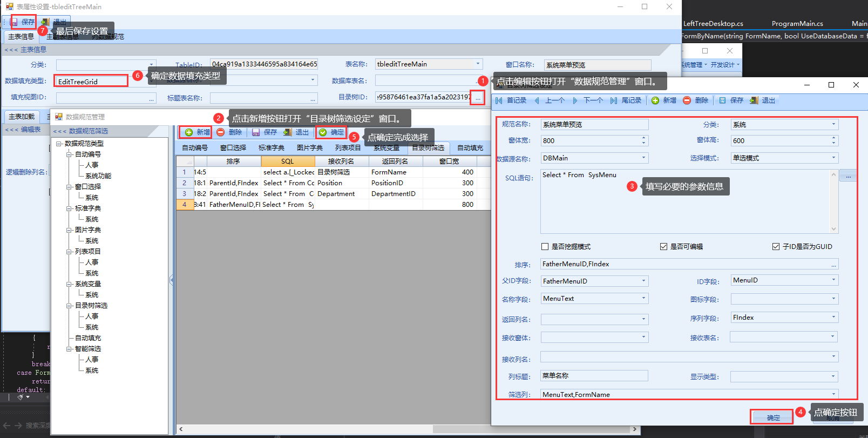Open the 数据源名称 DBMain dropdown

click(x=643, y=158)
